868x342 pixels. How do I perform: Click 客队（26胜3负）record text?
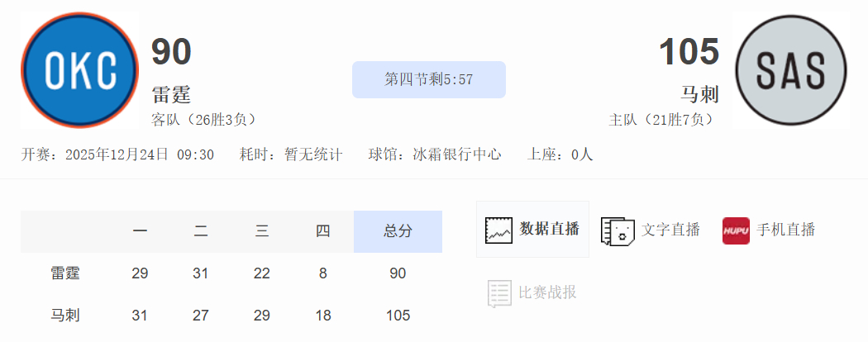pyautogui.click(x=204, y=120)
